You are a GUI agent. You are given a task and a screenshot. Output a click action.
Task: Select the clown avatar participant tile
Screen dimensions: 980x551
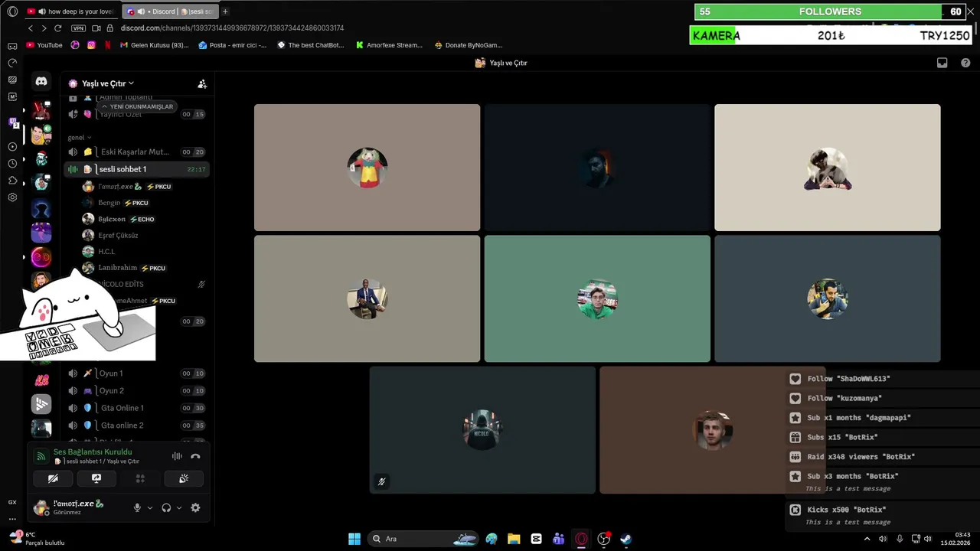tap(367, 168)
